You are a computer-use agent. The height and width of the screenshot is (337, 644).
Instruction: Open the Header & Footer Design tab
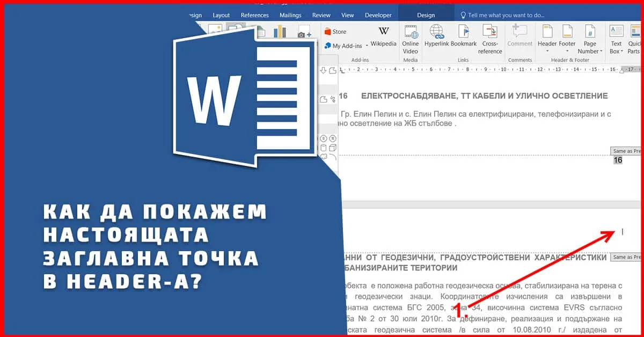426,16
